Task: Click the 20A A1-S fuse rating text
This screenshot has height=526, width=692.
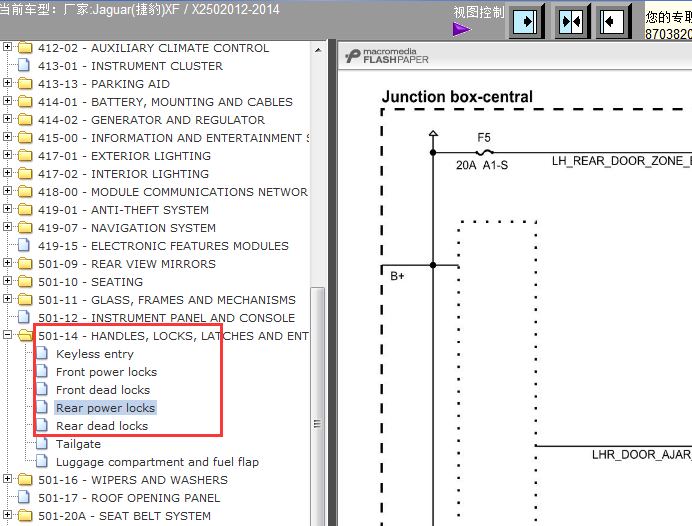Action: click(482, 165)
